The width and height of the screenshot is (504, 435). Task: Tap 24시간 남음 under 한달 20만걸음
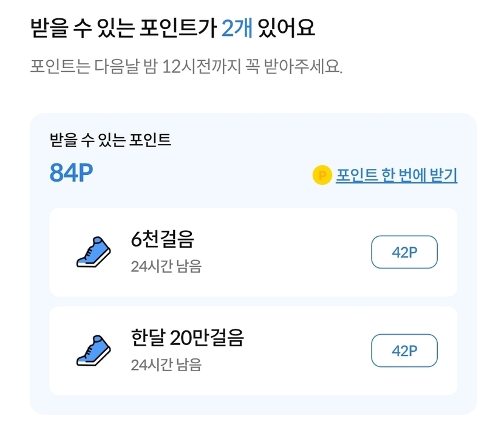[x=166, y=365]
